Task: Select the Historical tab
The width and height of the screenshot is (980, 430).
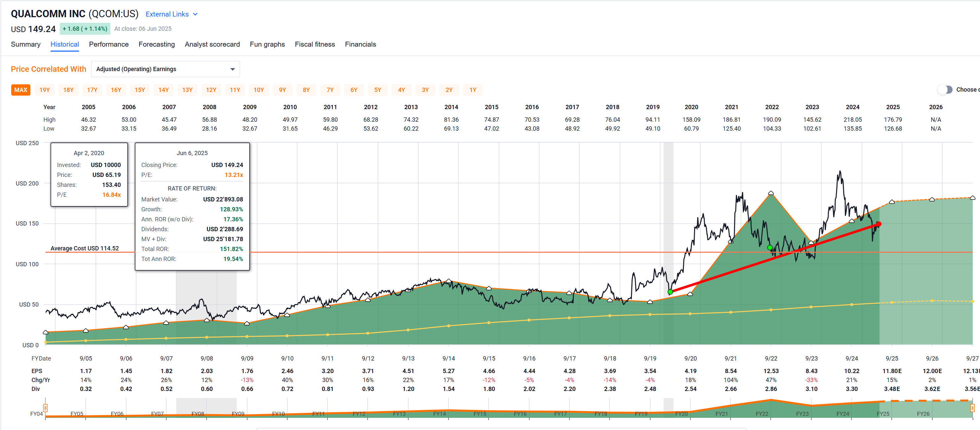Action: (x=65, y=44)
